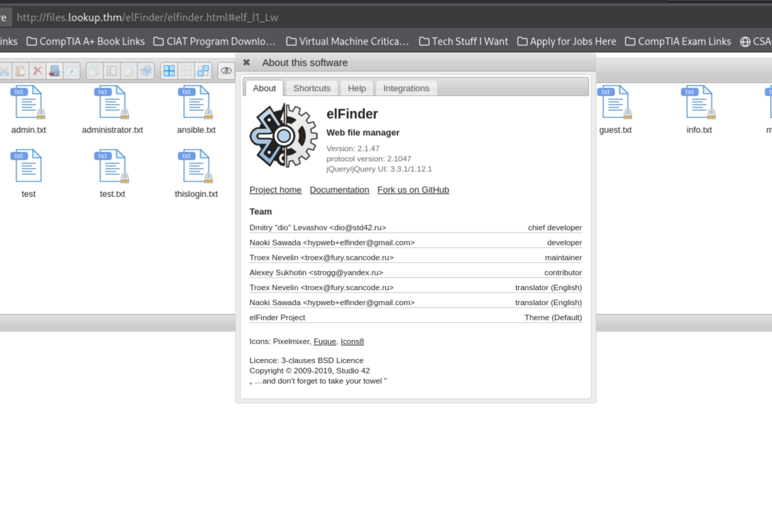Viewport: 772px width, 532px height.
Task: Click the Empty folder toolbar icon
Action: click(55, 71)
